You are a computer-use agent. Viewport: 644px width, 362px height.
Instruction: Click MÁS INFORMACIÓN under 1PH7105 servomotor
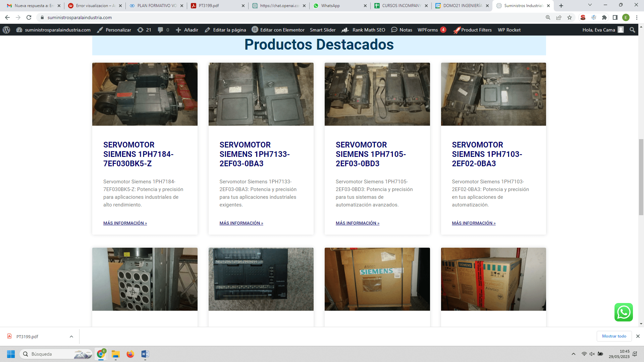tap(358, 223)
